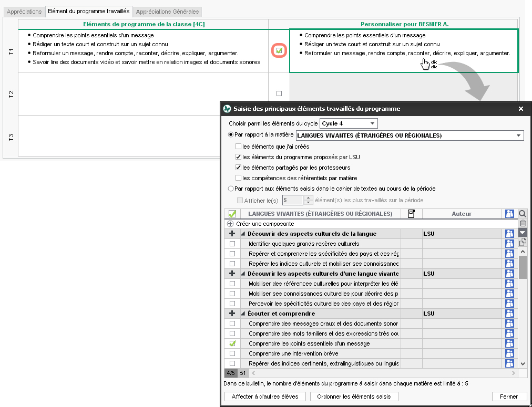The image size is (532, 407).
Task: Click share icon on Écouter et comprendre row
Action: click(x=509, y=314)
